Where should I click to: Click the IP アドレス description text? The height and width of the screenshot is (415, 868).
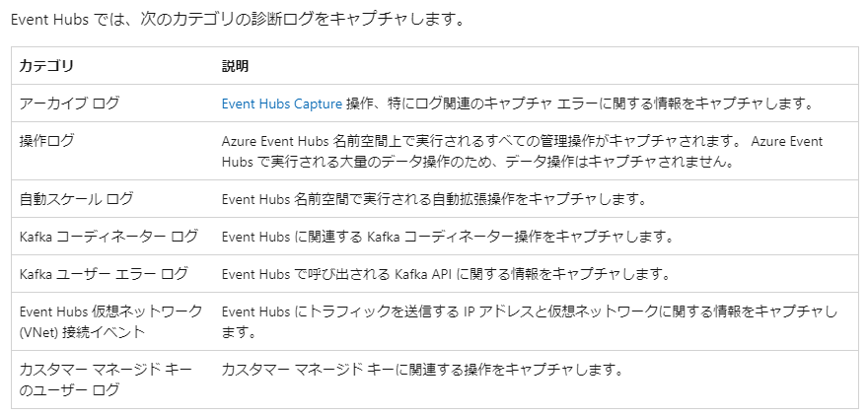point(530,321)
